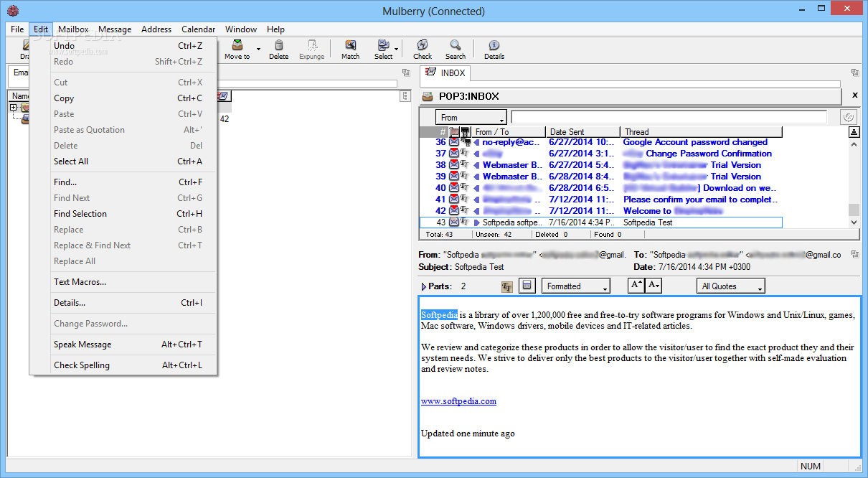Click the header display icon beside Formatted
Viewport: 868px width, 478px height.
(x=527, y=286)
